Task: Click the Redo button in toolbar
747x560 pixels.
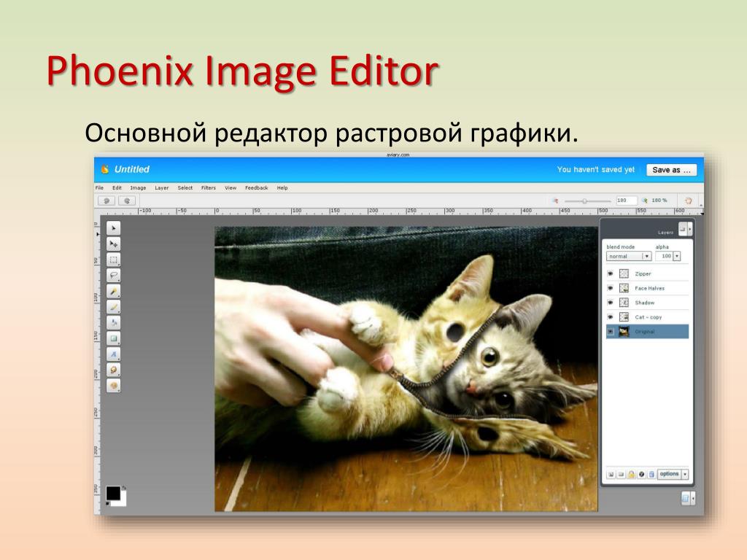Action: tap(127, 201)
